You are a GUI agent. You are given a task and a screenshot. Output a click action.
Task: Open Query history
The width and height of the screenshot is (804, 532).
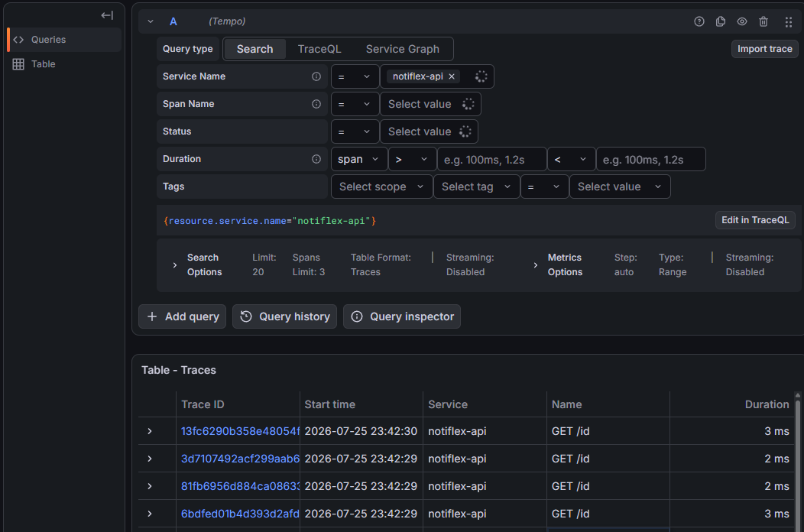point(284,316)
